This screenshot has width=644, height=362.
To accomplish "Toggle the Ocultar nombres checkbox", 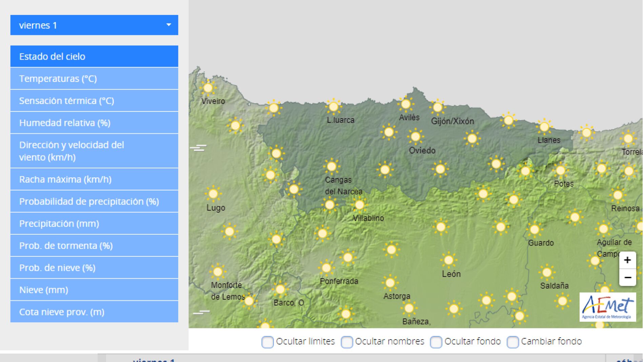I will [x=347, y=342].
